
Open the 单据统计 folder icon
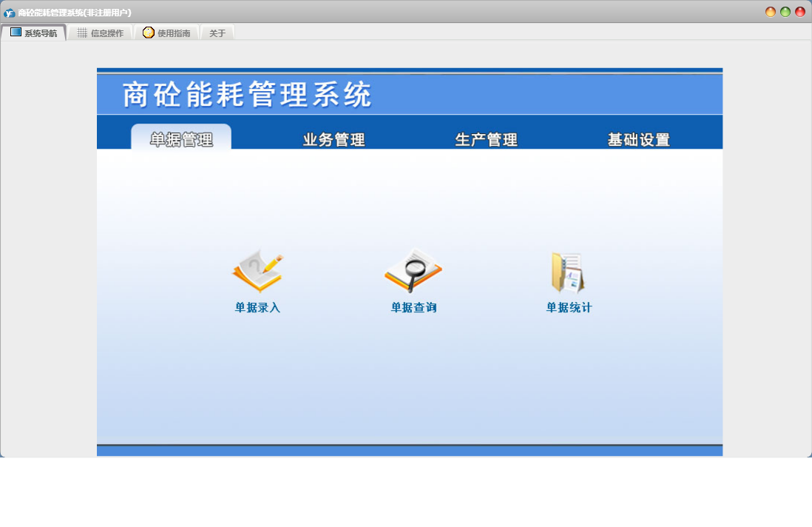[567, 272]
